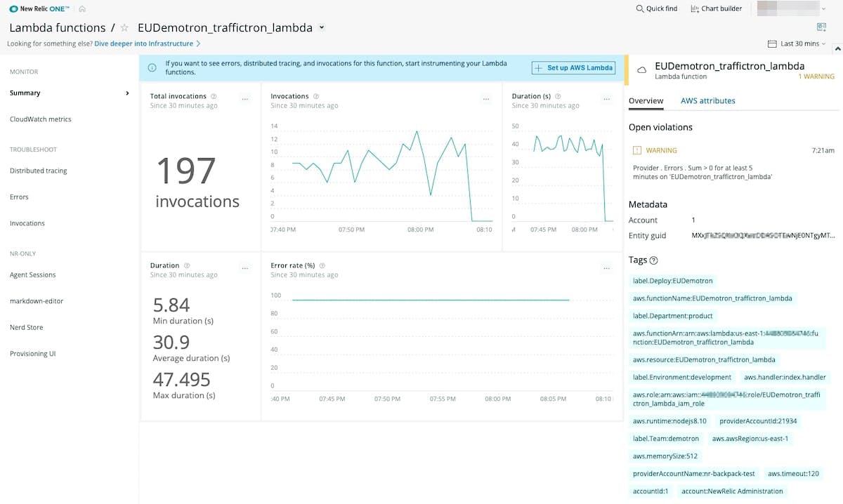Open Quick find search
The width and height of the screenshot is (843, 504).
click(x=656, y=8)
